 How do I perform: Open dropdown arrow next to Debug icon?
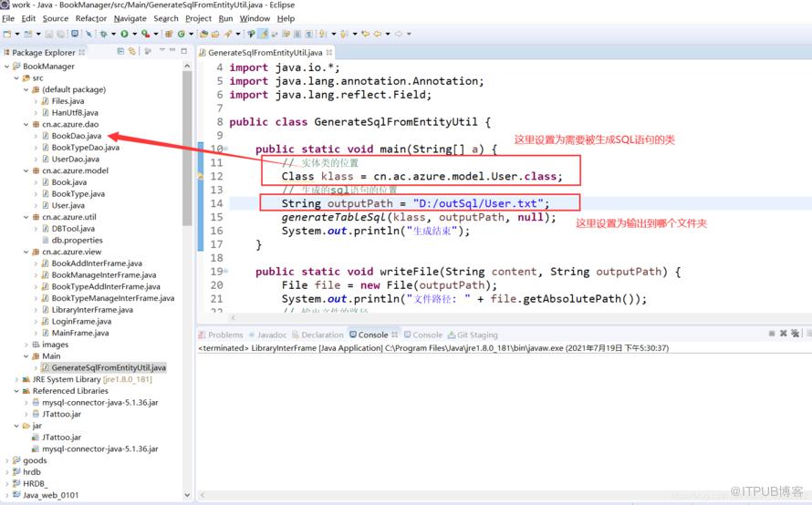click(x=113, y=34)
